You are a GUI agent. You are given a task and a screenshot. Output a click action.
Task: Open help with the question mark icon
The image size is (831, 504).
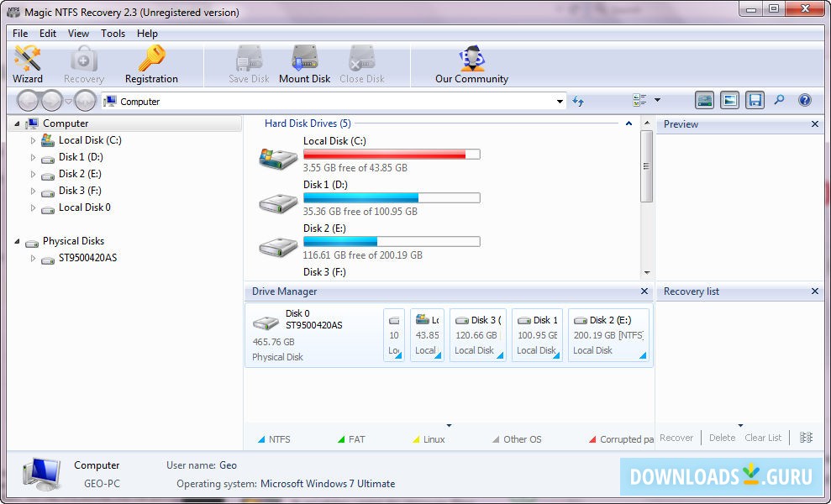804,100
